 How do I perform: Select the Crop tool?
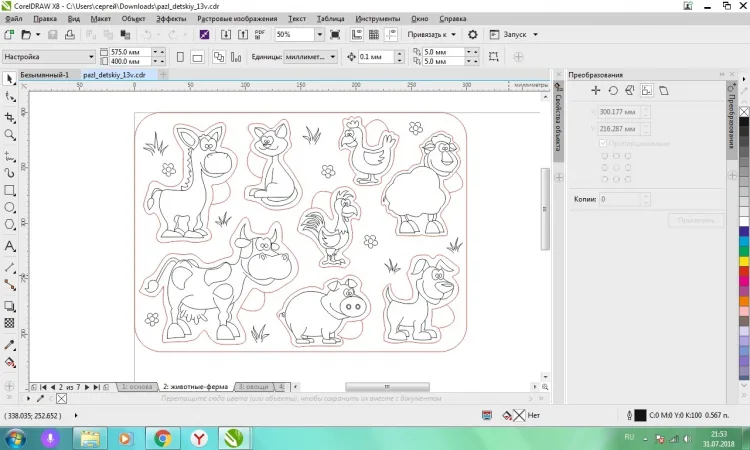[x=10, y=117]
